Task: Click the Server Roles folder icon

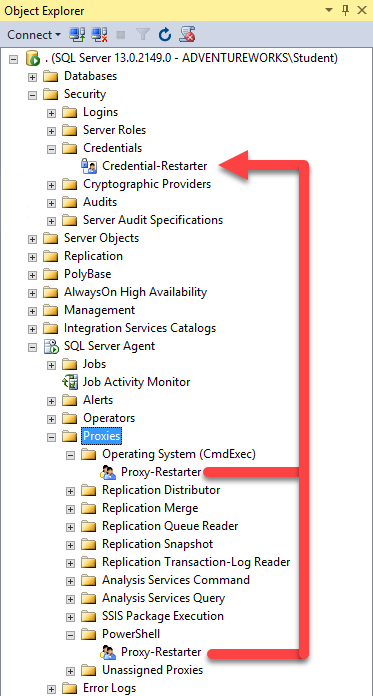Action: coord(70,130)
